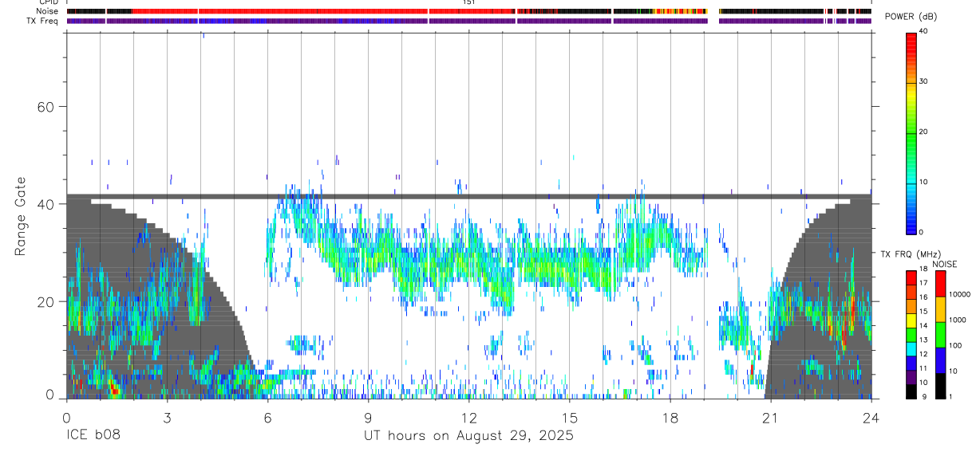The height and width of the screenshot is (452, 980).
Task: Click the 12 MHz value in TX frequency legend
Action: pos(924,355)
